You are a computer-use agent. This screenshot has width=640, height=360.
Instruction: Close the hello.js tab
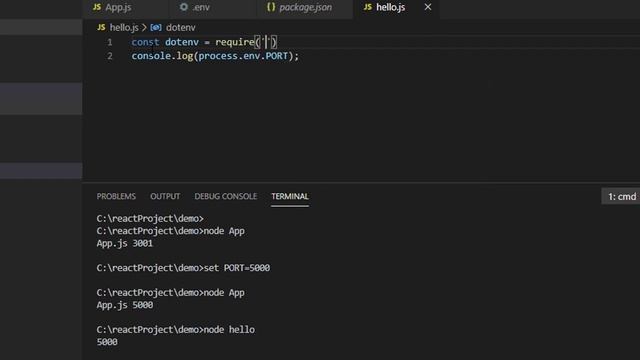428,7
